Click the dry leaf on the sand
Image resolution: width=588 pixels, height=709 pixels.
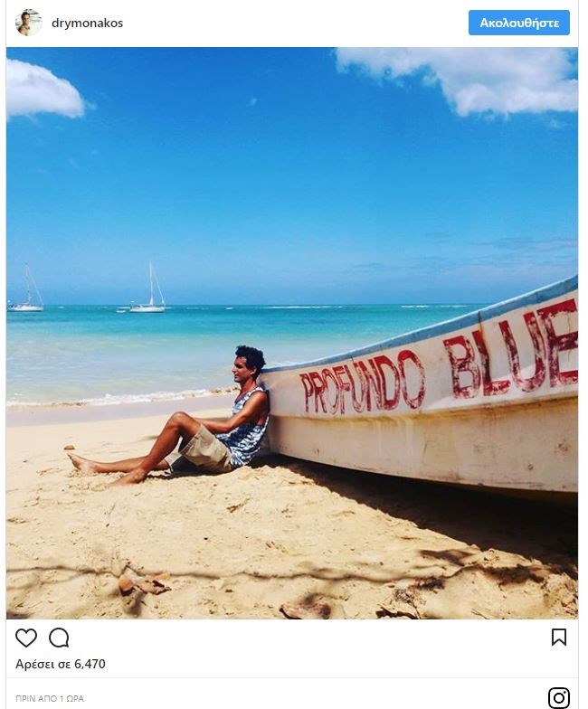point(144,584)
